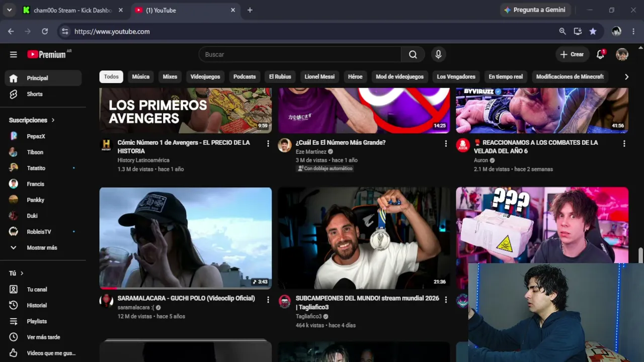Select the Música filter chip
Image resolution: width=644 pixels, height=362 pixels.
click(x=141, y=77)
